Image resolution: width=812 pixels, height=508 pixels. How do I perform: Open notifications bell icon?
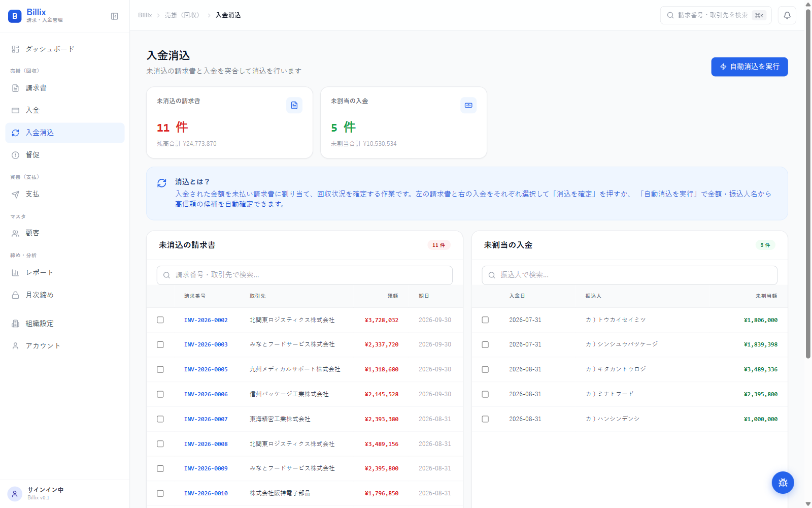(787, 15)
